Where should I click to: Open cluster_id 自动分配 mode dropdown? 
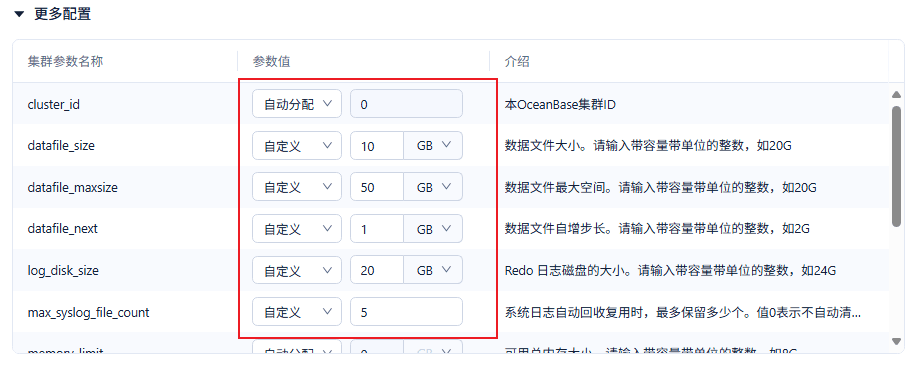pyautogui.click(x=297, y=104)
